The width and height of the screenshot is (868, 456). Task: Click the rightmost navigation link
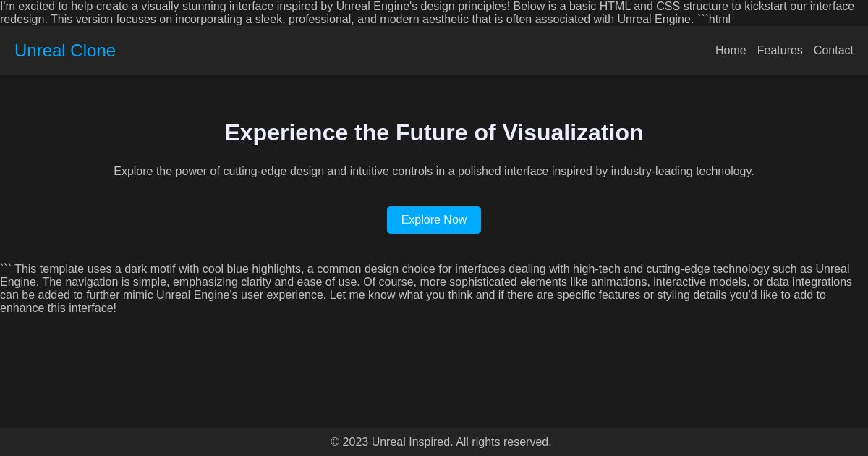[x=833, y=51]
